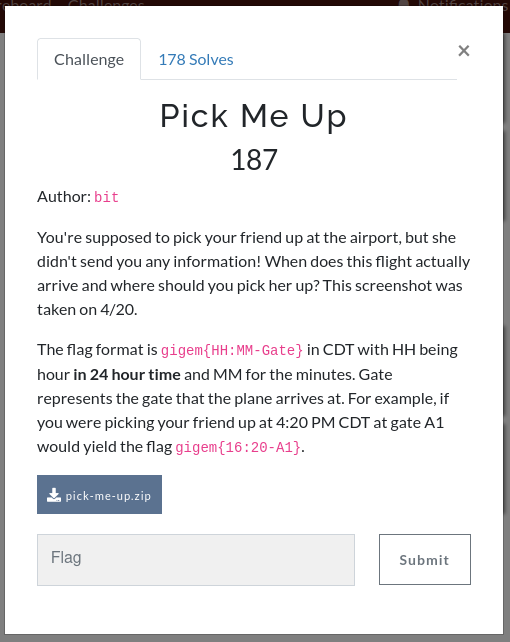Click the author name bit
The height and width of the screenshot is (642, 510).
coord(106,197)
